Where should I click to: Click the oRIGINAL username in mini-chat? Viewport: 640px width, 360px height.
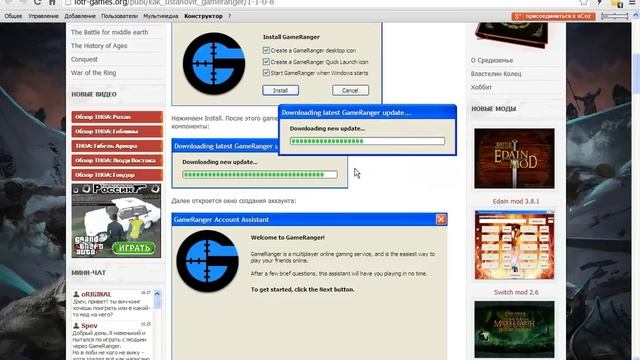click(96, 294)
